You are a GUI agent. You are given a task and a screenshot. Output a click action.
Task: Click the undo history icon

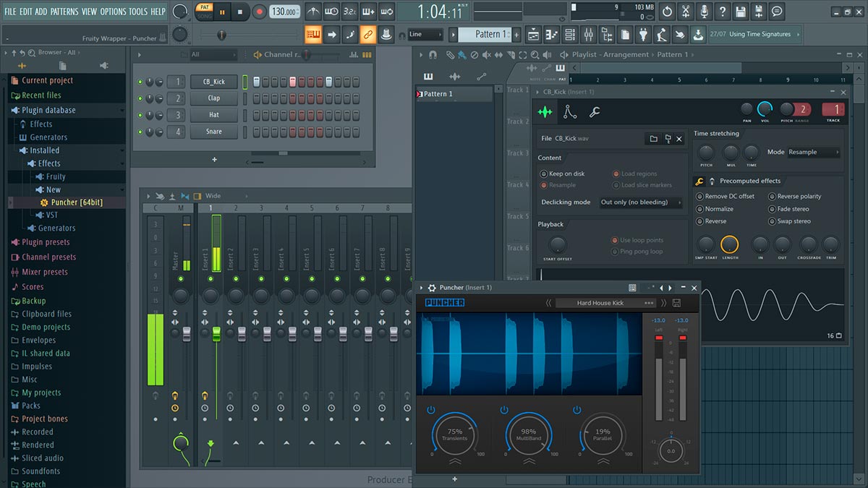tap(667, 12)
